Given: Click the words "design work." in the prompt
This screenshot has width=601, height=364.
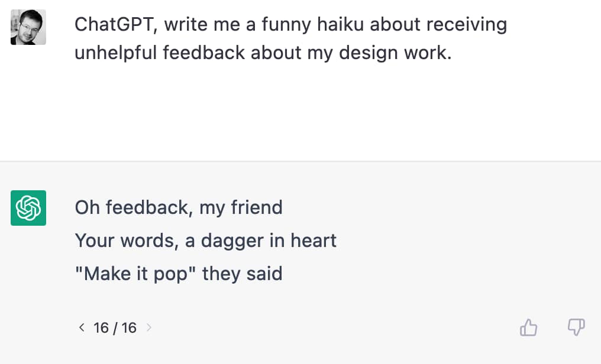Looking at the screenshot, I should click(x=396, y=53).
